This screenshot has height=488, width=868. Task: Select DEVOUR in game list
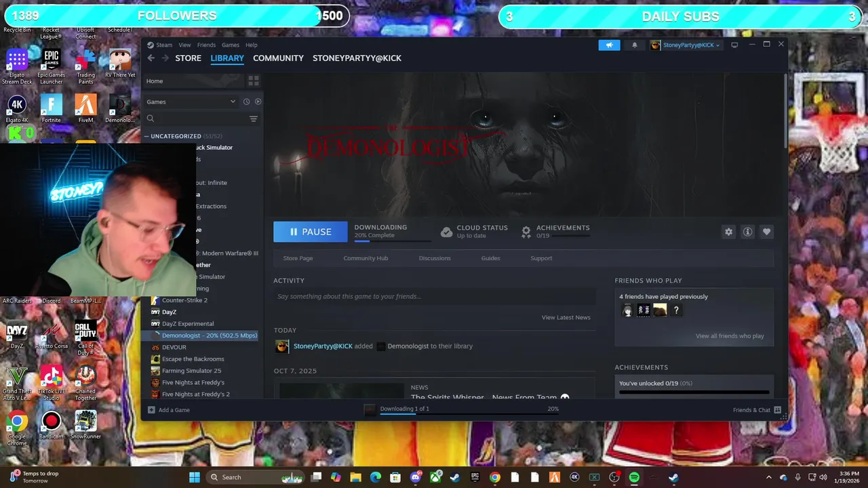click(x=174, y=347)
